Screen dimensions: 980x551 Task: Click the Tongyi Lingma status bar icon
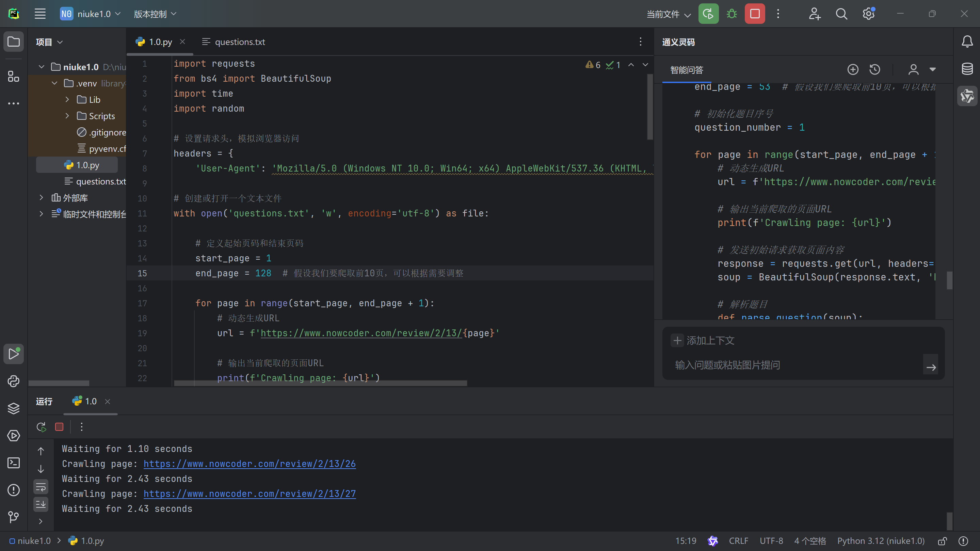pos(712,541)
